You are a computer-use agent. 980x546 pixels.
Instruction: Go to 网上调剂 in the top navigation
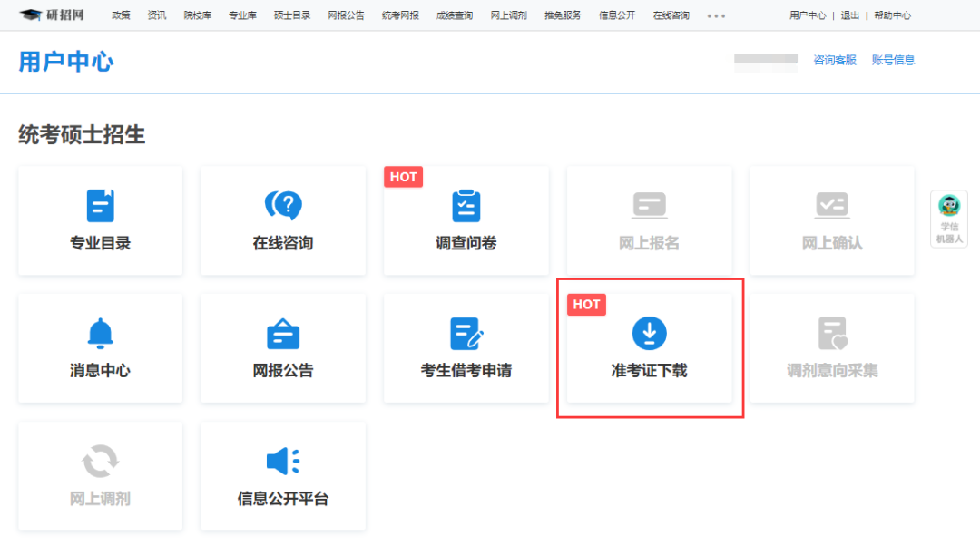coord(509,15)
